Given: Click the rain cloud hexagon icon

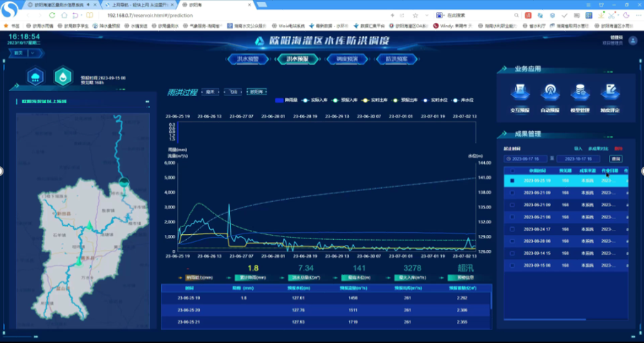Looking at the screenshot, I should (36, 77).
